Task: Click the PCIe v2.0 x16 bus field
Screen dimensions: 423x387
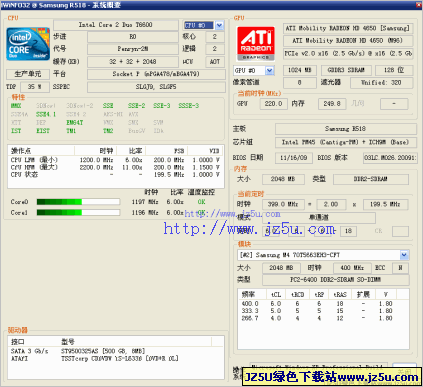Action: 348,53
